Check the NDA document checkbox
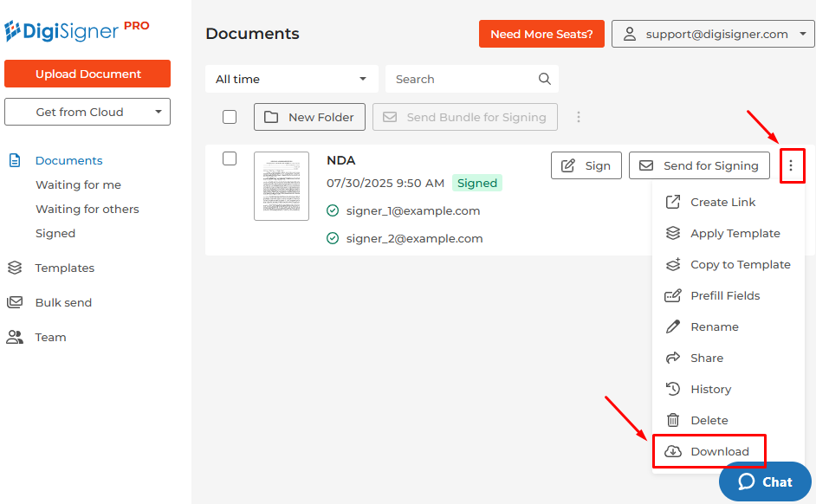816x504 pixels. [230, 158]
